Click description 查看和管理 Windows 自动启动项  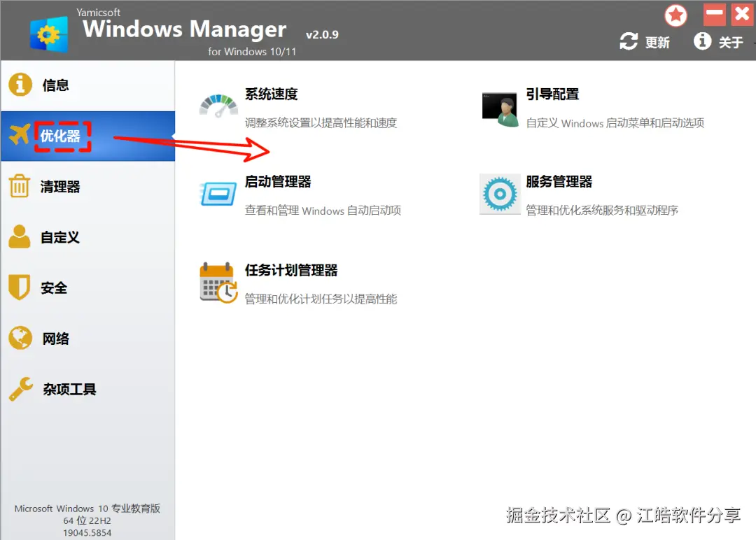coord(323,211)
